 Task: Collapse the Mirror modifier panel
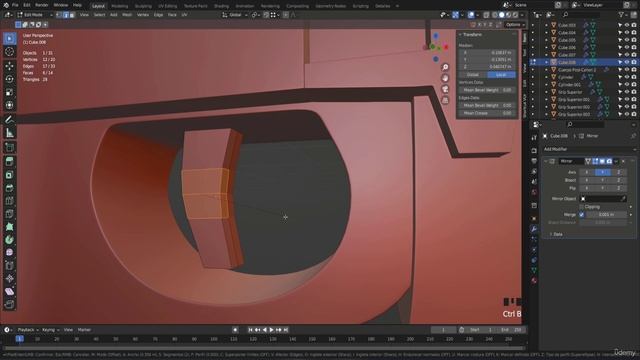(546, 161)
